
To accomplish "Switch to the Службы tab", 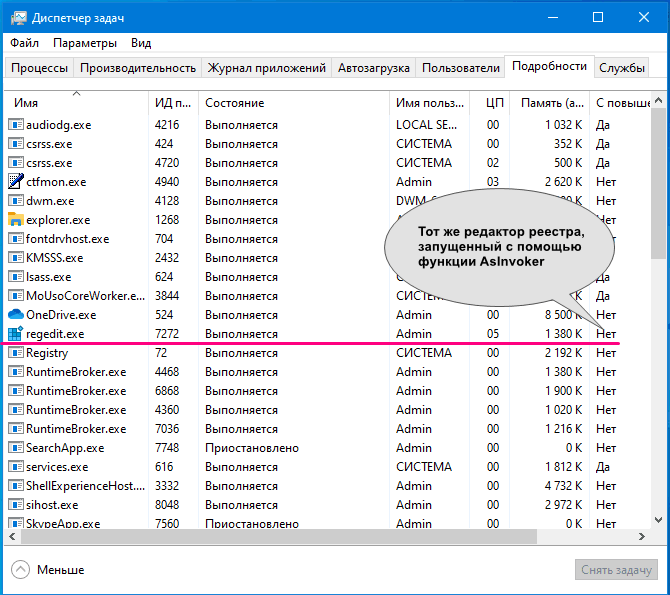I will click(622, 68).
